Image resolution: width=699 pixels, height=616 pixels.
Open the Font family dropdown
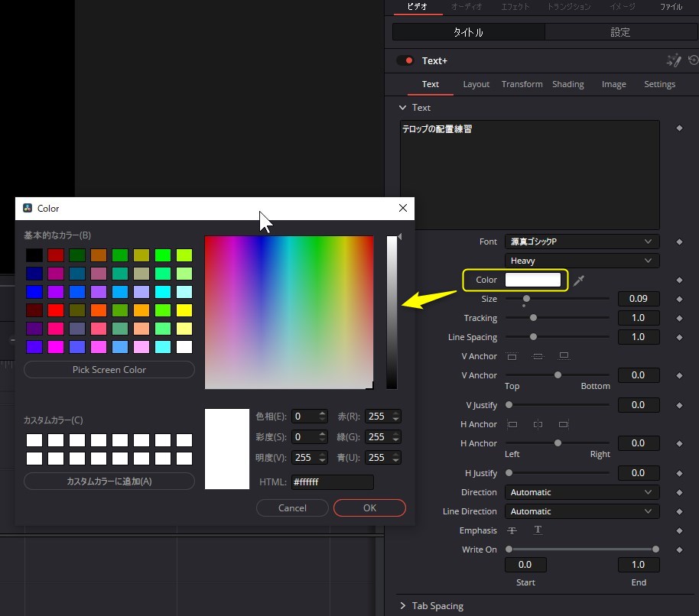coord(582,242)
